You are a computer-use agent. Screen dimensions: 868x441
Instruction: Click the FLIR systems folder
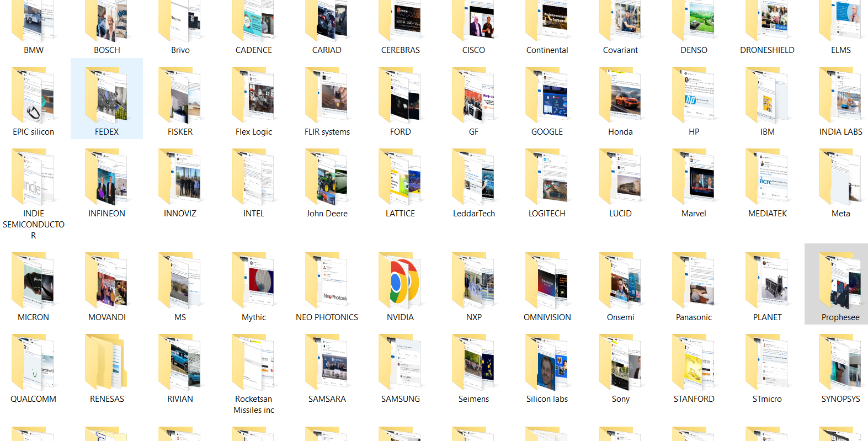(327, 96)
